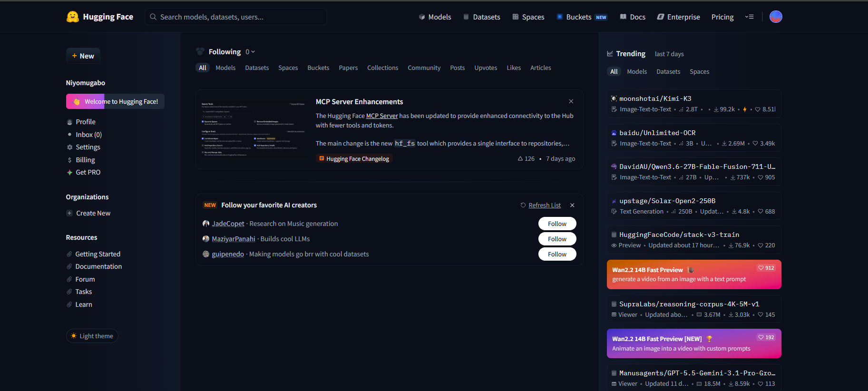The image size is (868, 391).
Task: Click the upstage organization avatar
Action: [614, 201]
